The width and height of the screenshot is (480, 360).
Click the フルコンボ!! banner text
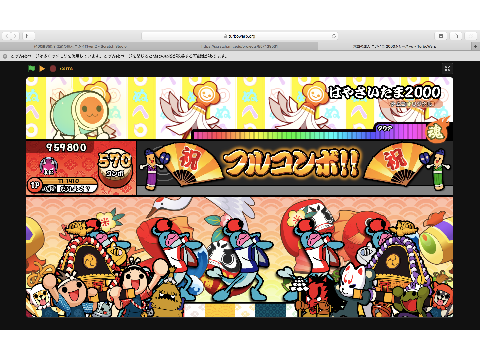(291, 164)
